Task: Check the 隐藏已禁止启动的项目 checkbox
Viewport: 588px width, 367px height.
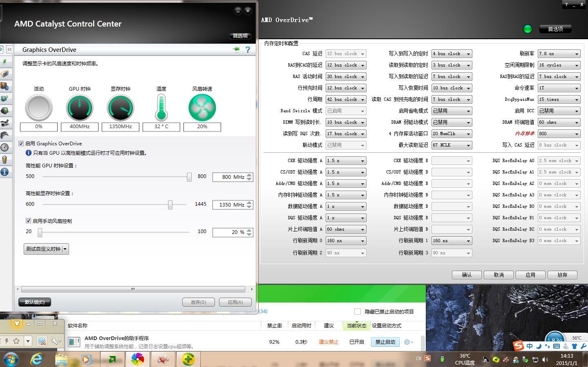Action: pyautogui.click(x=358, y=311)
